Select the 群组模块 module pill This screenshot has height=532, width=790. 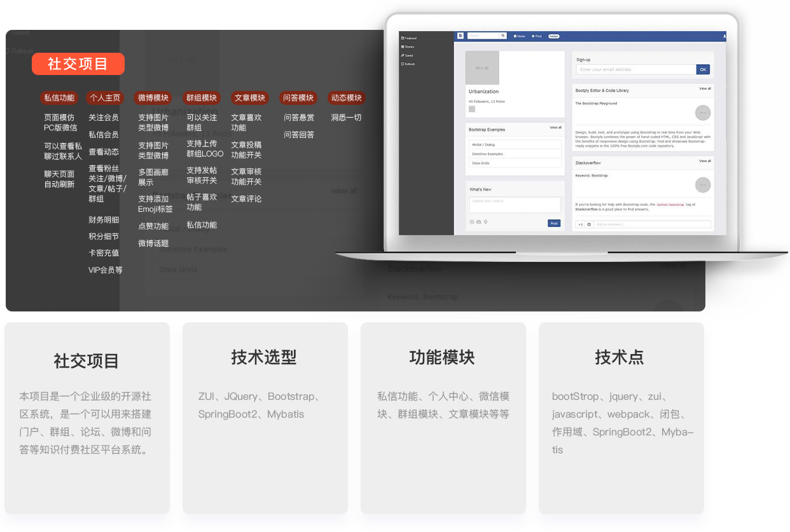[x=202, y=98]
